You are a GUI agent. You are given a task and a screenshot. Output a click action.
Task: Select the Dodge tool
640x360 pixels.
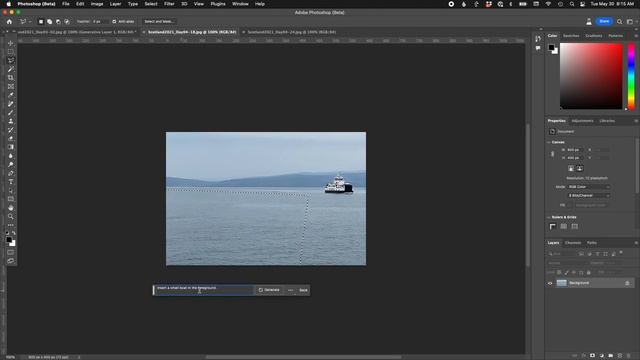11,164
